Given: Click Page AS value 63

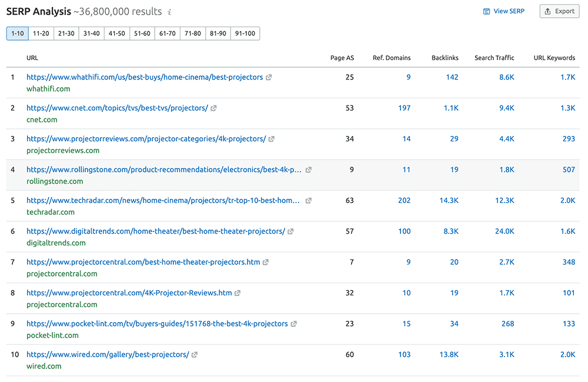Looking at the screenshot, I should 349,200.
